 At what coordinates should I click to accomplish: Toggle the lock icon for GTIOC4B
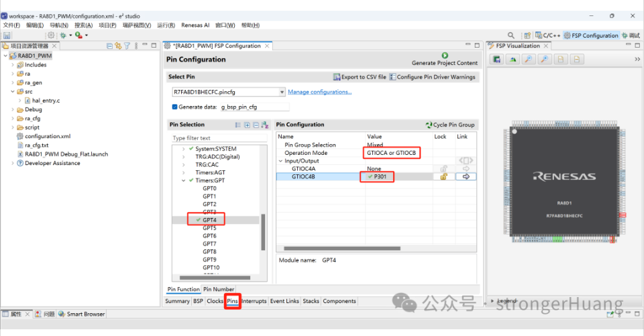[x=443, y=176]
